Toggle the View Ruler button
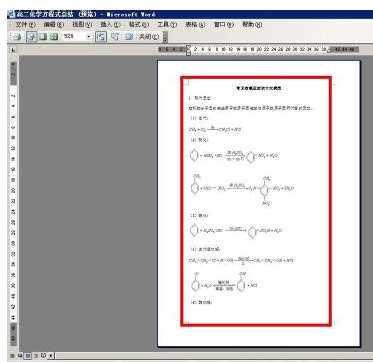 click(x=101, y=37)
